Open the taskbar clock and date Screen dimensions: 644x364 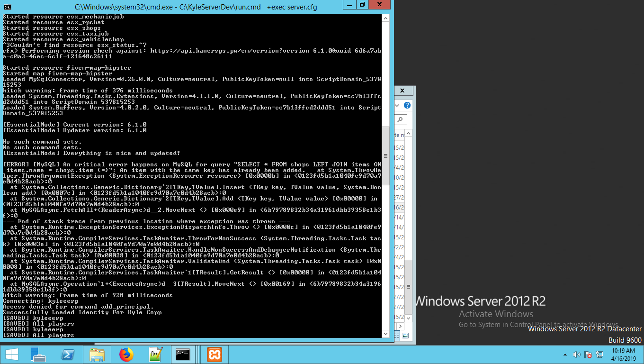tap(623, 354)
